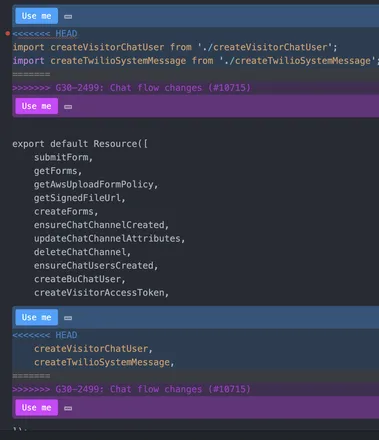379x440 pixels.
Task: Click the 'ensureChatUsersCreated,' line
Action: pos(96,266)
